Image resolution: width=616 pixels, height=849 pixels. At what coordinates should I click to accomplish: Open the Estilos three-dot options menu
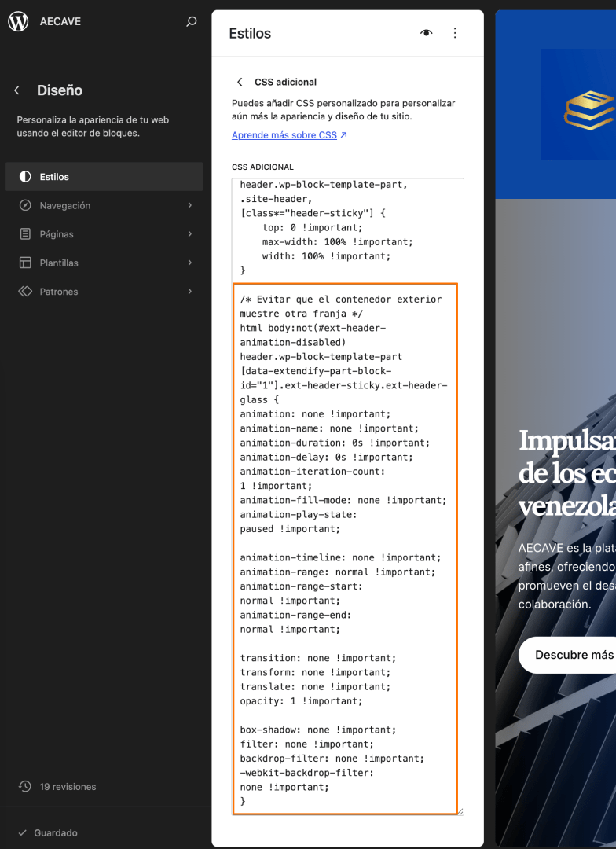[455, 33]
